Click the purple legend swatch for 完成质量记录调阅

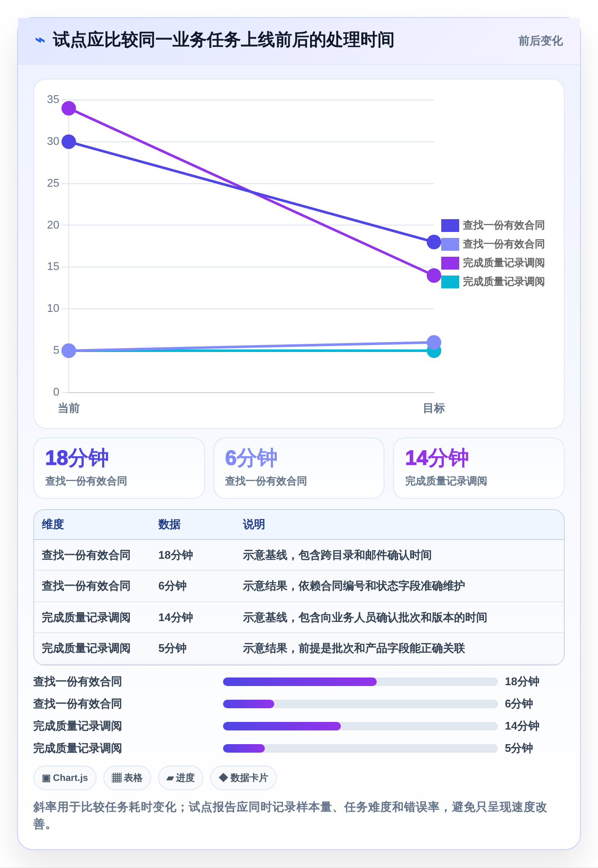tap(450, 263)
